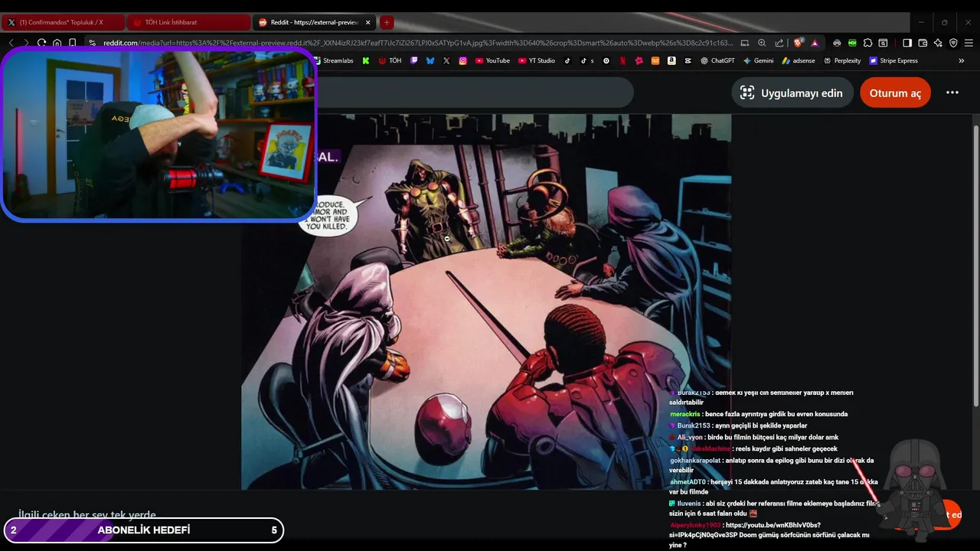The image size is (980, 551).
Task: Click chat username merackris
Action: 685,414
